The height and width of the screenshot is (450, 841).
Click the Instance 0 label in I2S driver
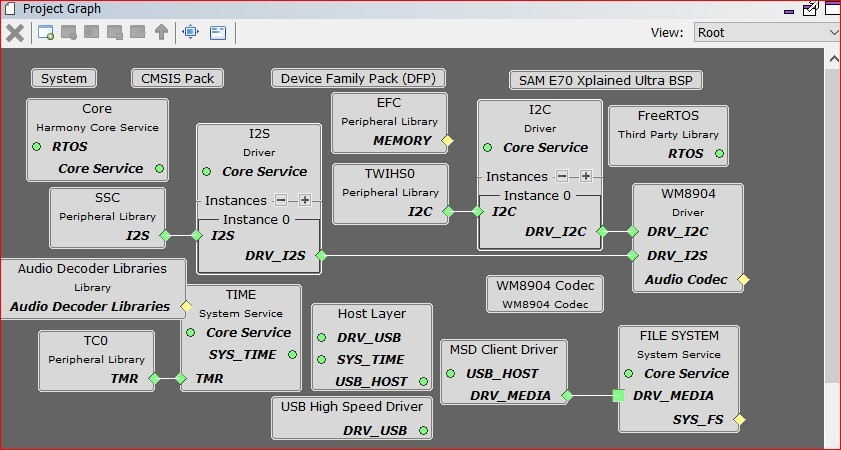pos(256,219)
